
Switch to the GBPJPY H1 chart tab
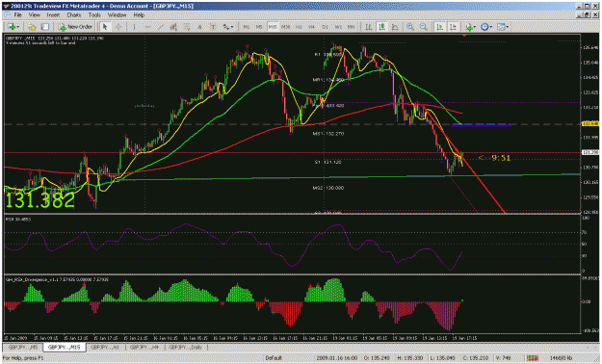tap(105, 347)
